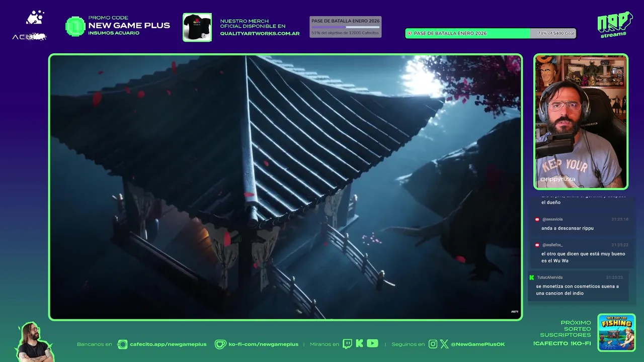The height and width of the screenshot is (362, 644).
Task: Click username @wallefox_ in chat
Action: [x=552, y=245]
